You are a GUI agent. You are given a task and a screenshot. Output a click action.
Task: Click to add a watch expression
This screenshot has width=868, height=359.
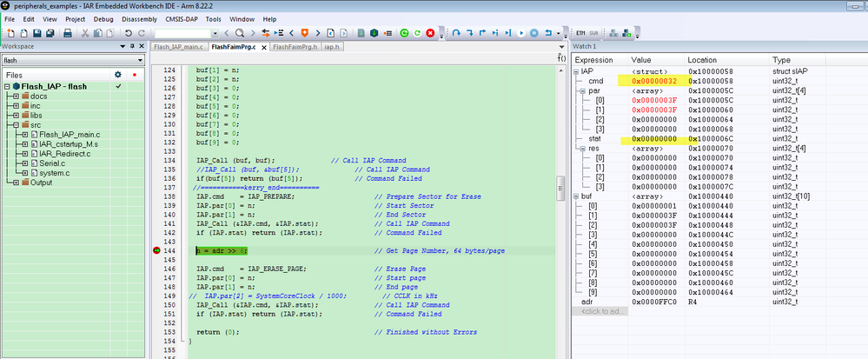pyautogui.click(x=600, y=311)
